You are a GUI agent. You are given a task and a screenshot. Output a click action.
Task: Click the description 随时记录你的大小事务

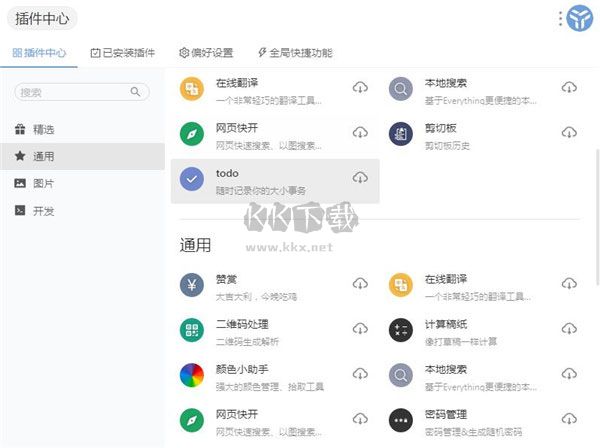point(261,190)
